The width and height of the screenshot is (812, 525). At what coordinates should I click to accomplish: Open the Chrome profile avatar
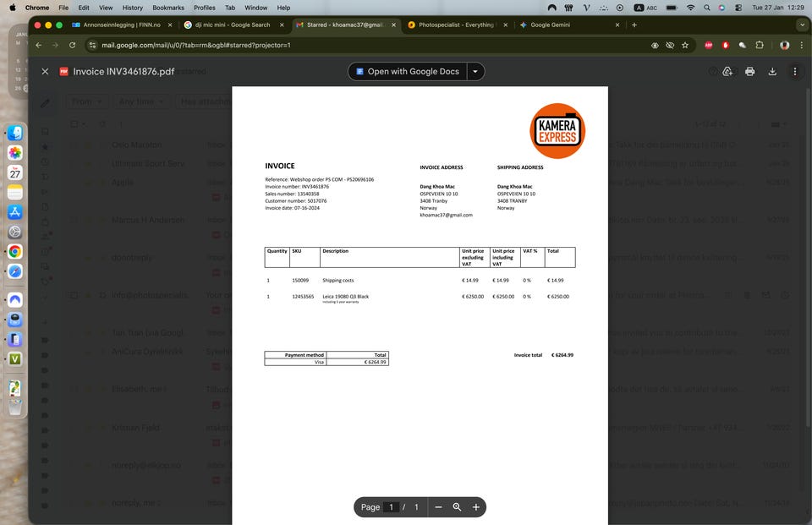785,45
